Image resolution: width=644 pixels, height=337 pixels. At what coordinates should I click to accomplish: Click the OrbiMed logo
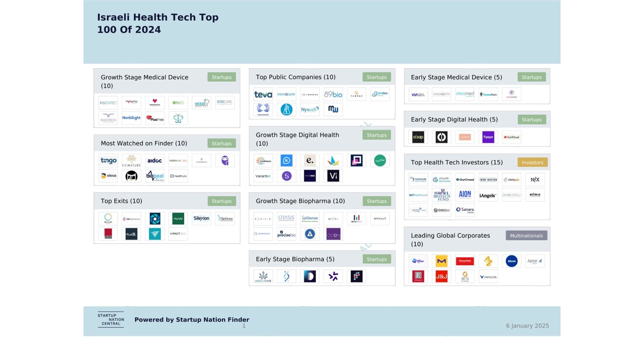click(x=441, y=210)
